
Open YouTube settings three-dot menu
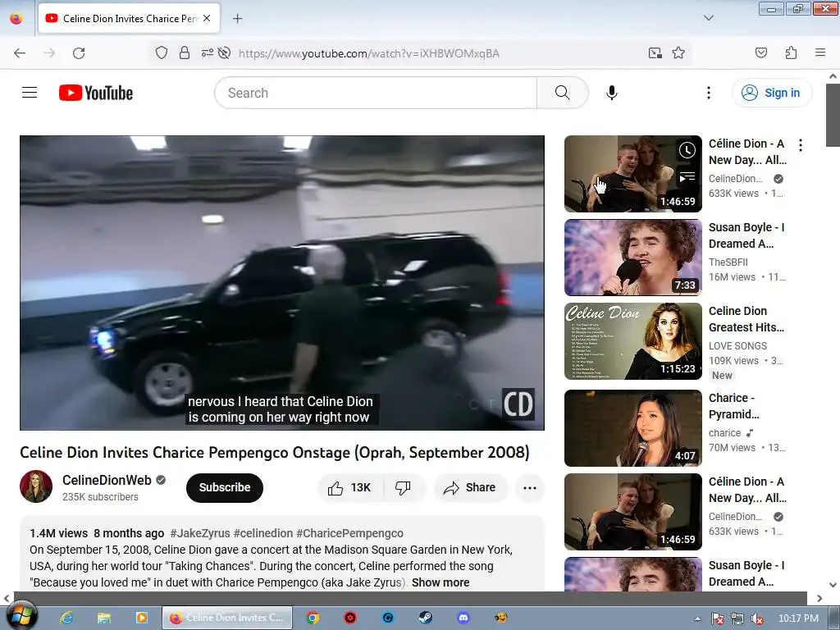pos(708,93)
